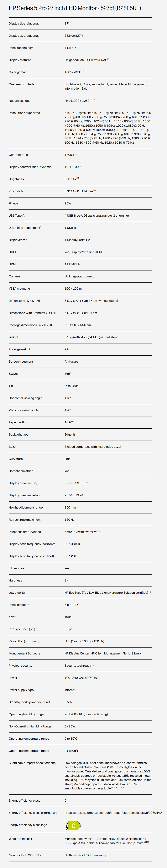Click the Resolutions supported label
167x868 pixels.
tap(24, 113)
